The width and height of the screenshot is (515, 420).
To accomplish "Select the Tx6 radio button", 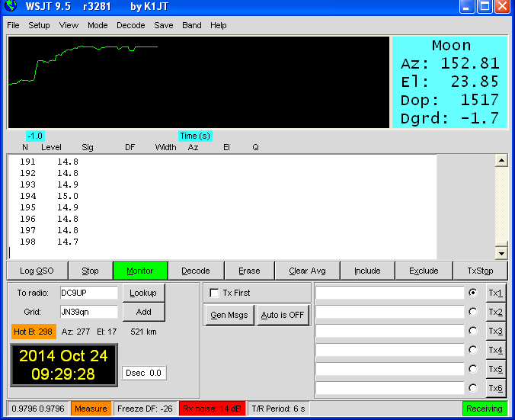I will [473, 388].
